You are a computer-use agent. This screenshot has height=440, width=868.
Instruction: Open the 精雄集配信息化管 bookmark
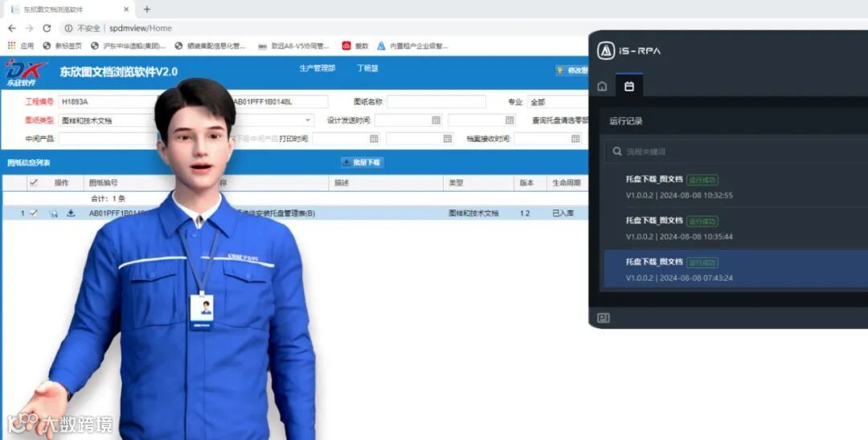(x=210, y=46)
